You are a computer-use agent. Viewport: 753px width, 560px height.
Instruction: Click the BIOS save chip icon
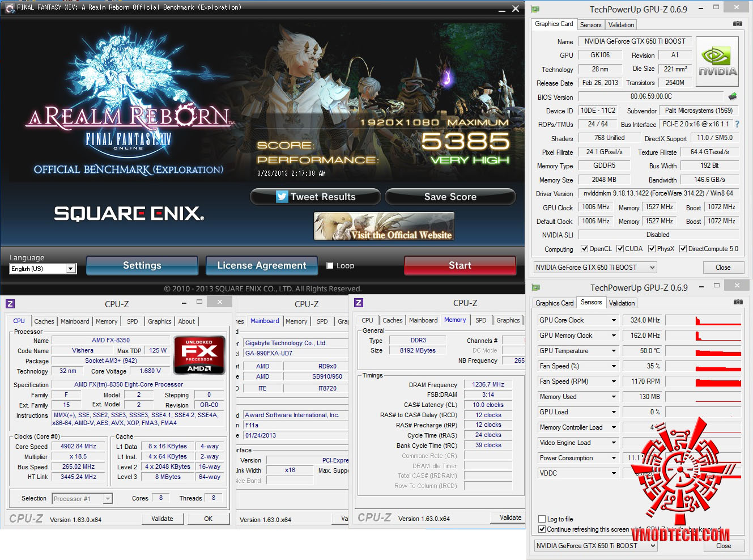pos(733,96)
